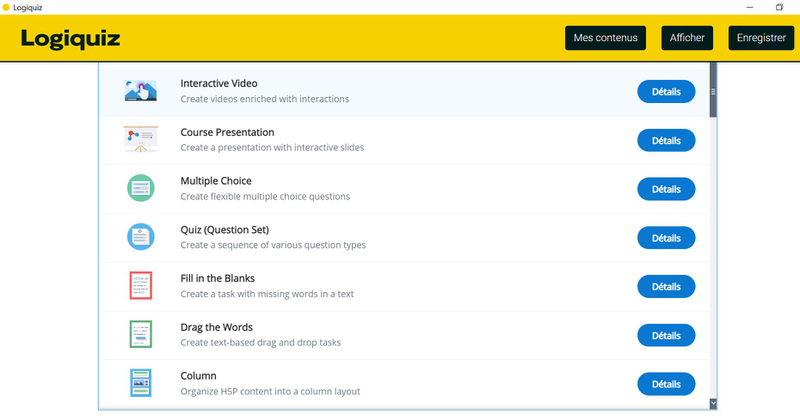Image resolution: width=800 pixels, height=420 pixels.
Task: Show Détails for Column
Action: (666, 384)
